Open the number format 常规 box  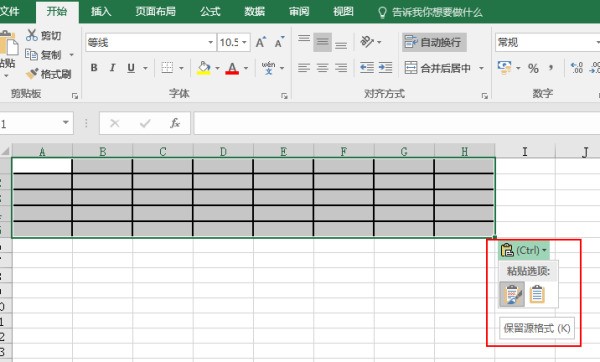click(x=547, y=42)
